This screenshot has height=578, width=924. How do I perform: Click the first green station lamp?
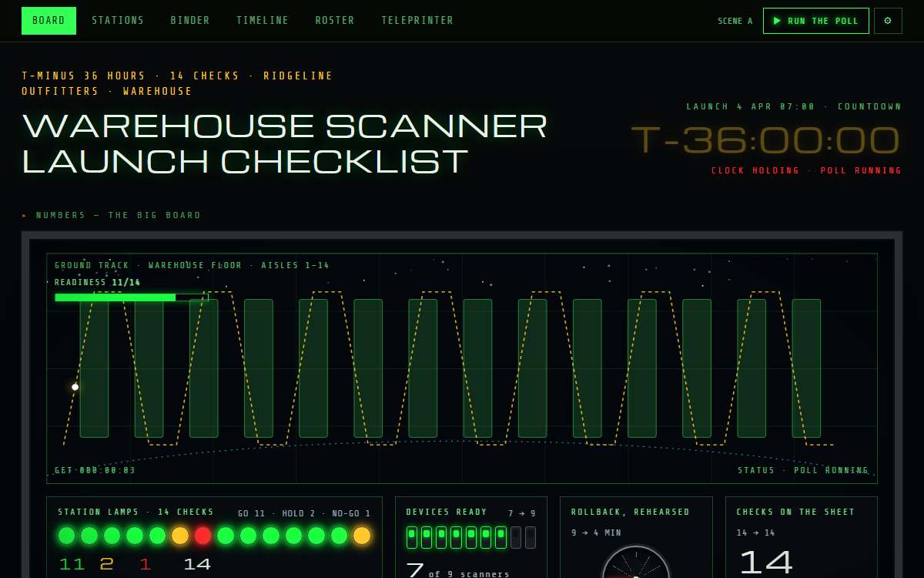click(x=66, y=536)
